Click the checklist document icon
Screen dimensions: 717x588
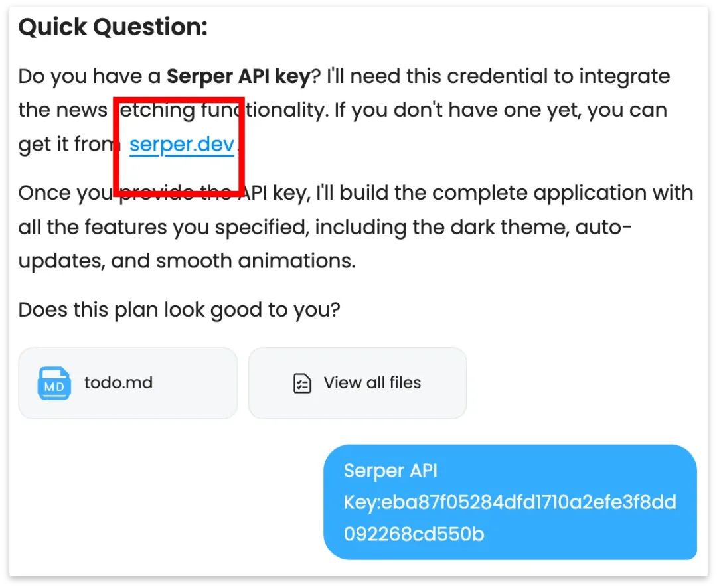302,383
